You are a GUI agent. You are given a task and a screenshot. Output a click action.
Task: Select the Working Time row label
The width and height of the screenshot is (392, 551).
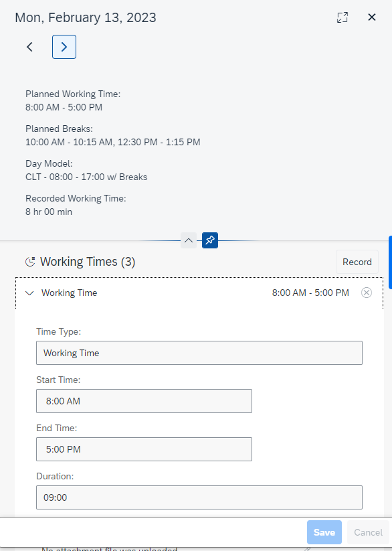click(69, 293)
